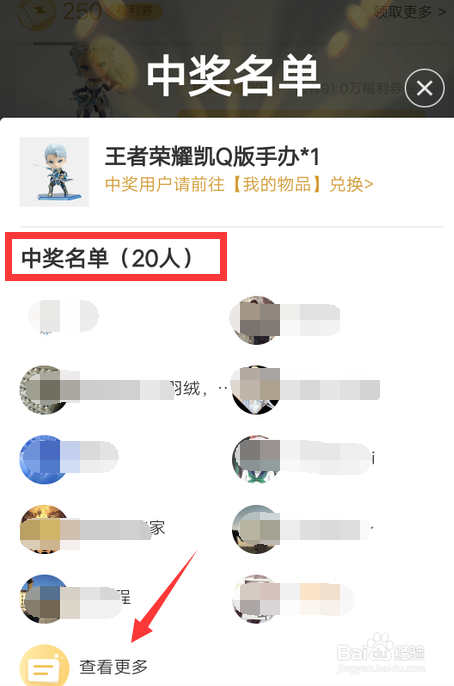
Task: Tap the 250 福利券 ticket icon
Action: 37,12
